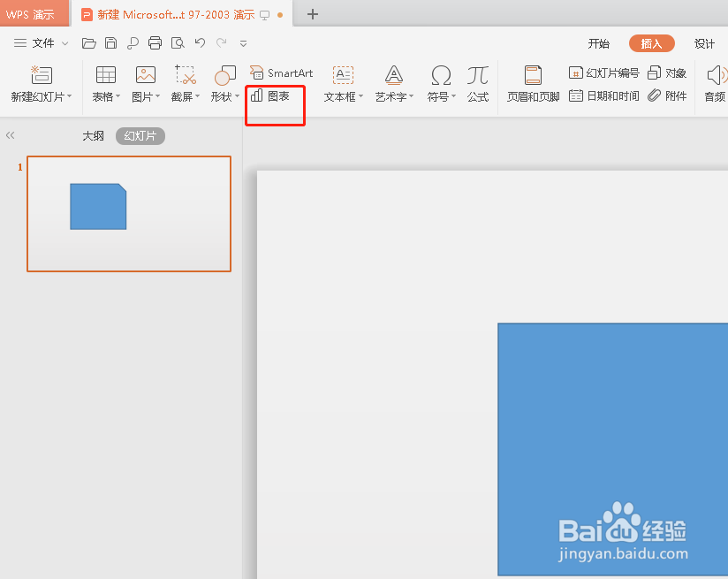Click the presentation mode icon in document tab
This screenshot has width=728, height=579.
[265, 15]
